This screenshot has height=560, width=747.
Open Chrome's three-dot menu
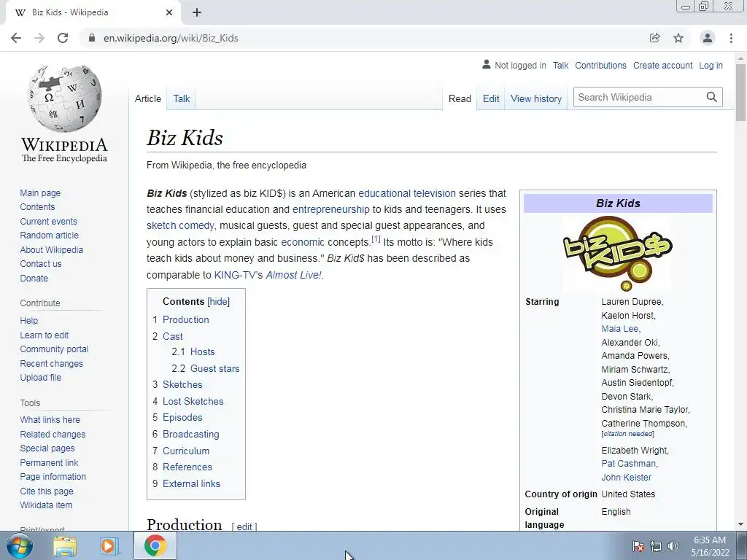coord(731,38)
